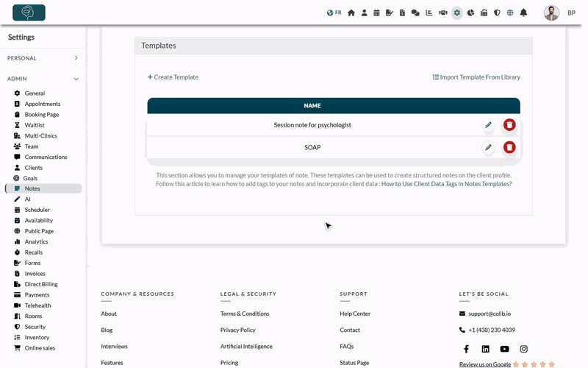Open the YouTube social icon

tap(504, 349)
